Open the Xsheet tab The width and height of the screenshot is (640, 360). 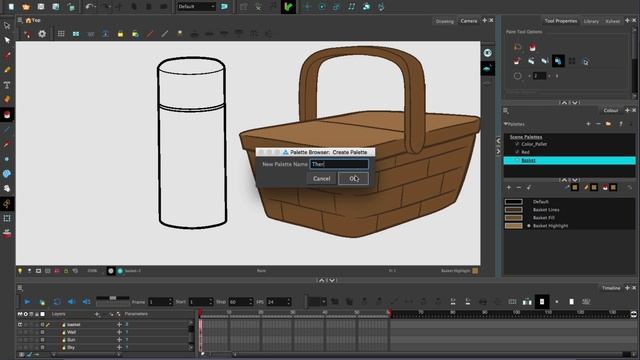point(612,21)
